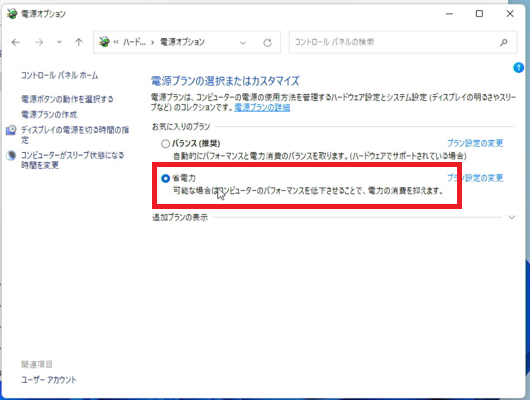The image size is (530, 400).
Task: Click プラン設定の変更 for バランス plan
Action: pyautogui.click(x=475, y=143)
